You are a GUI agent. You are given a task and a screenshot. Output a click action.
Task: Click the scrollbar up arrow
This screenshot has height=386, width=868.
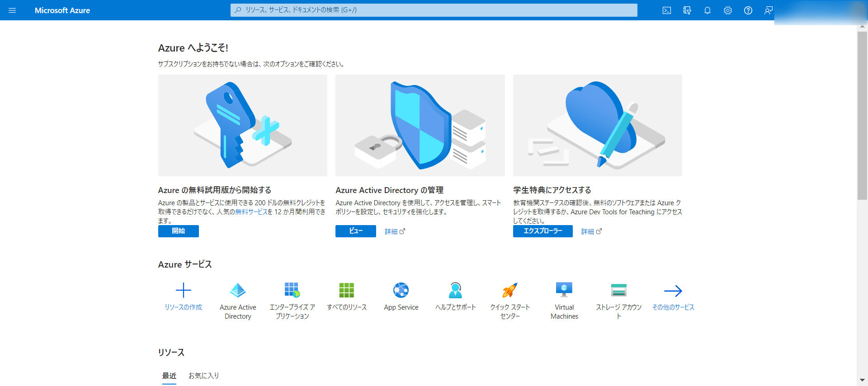pyautogui.click(x=862, y=26)
